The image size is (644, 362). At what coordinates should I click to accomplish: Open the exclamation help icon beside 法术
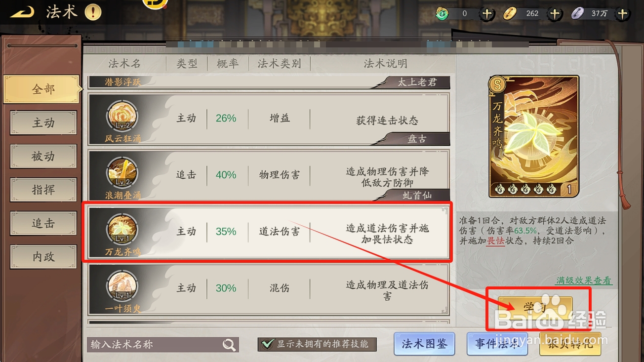click(93, 12)
